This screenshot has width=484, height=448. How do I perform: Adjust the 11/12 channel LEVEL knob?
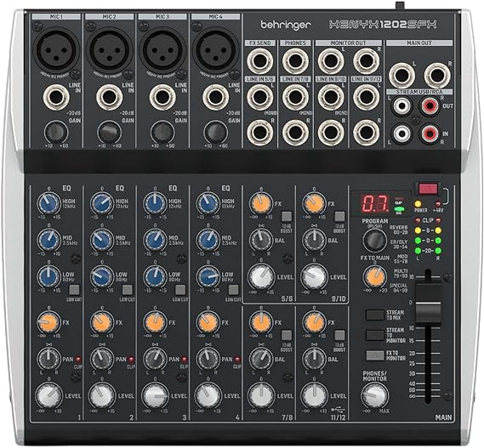coord(314,395)
